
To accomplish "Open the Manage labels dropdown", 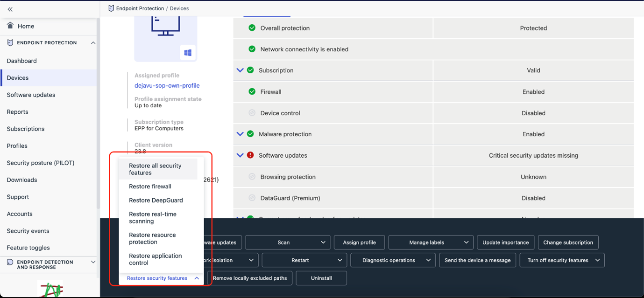I will point(431,243).
